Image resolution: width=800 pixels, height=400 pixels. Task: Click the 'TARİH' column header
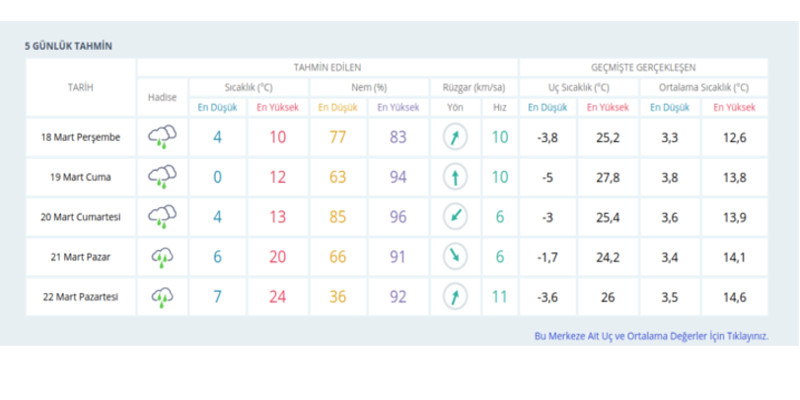coord(80,87)
